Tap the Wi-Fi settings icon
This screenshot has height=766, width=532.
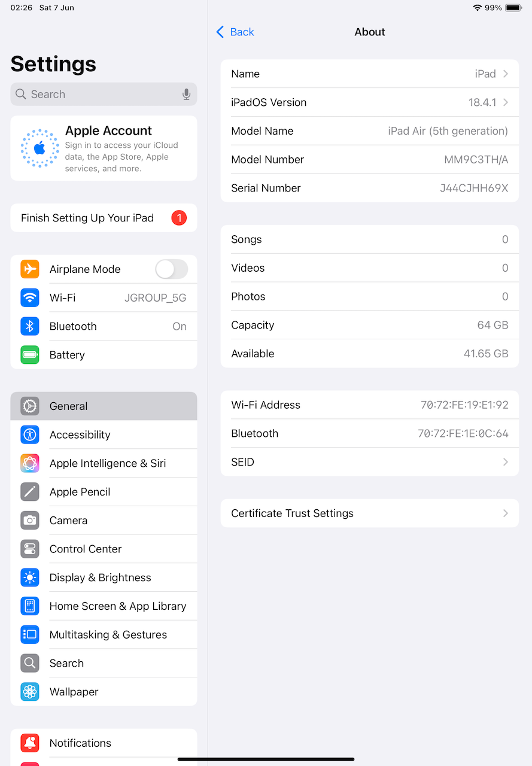click(x=30, y=297)
